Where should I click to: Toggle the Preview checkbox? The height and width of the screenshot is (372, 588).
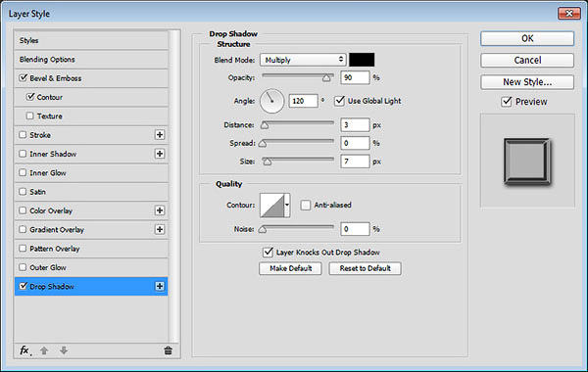(507, 102)
